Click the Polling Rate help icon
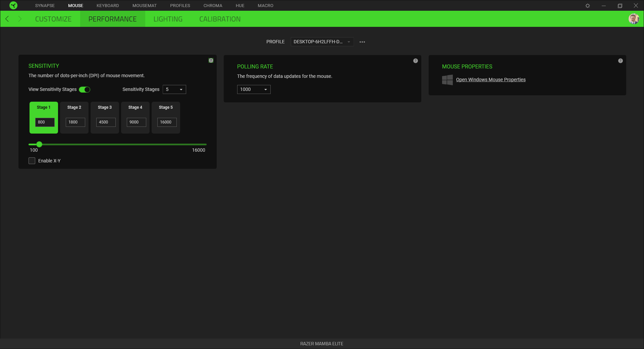The image size is (644, 349). 416,61
